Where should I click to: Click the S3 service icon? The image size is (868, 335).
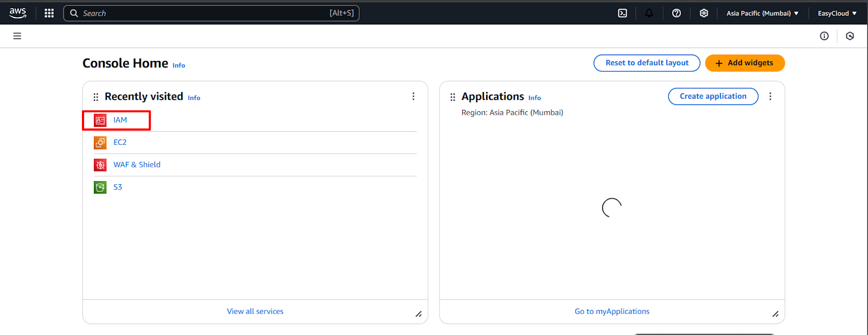coord(100,188)
